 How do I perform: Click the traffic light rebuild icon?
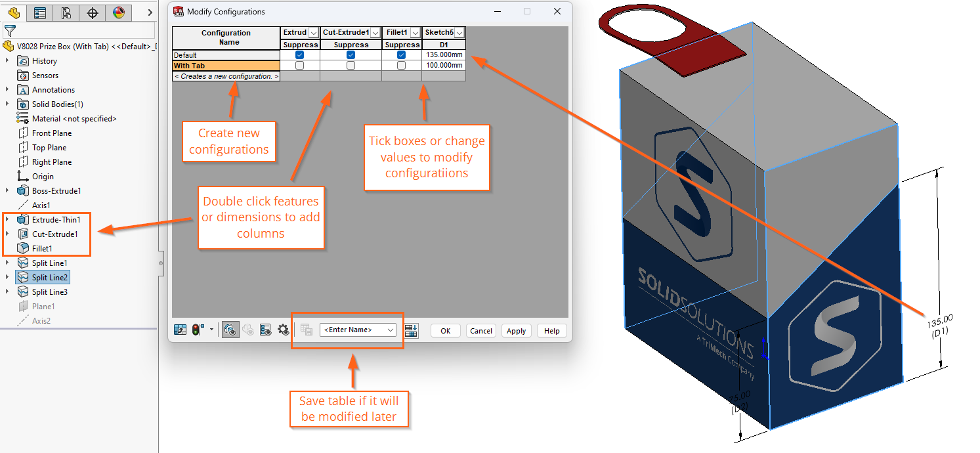(x=195, y=329)
